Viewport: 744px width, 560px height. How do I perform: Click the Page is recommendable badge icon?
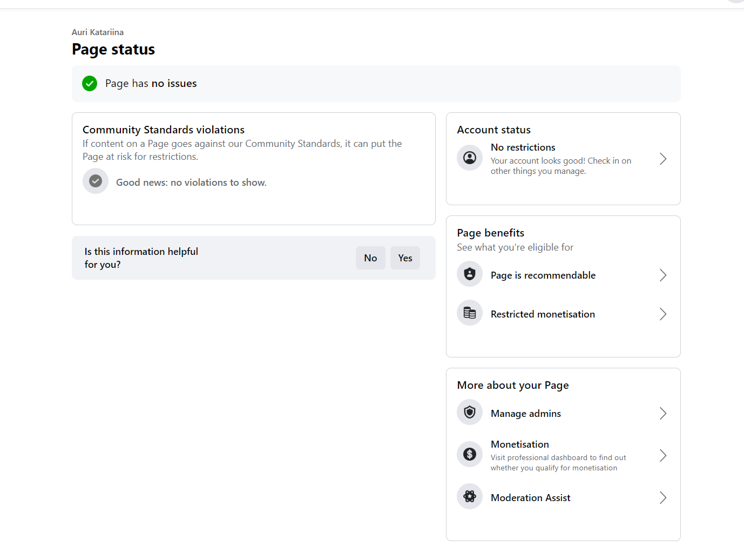pyautogui.click(x=470, y=274)
